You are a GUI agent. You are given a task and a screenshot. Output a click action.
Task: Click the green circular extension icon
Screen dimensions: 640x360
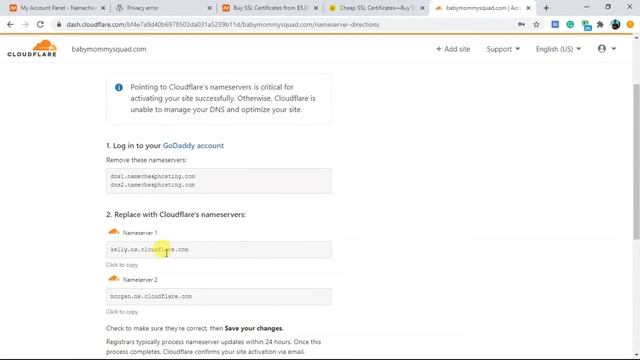coord(570,24)
